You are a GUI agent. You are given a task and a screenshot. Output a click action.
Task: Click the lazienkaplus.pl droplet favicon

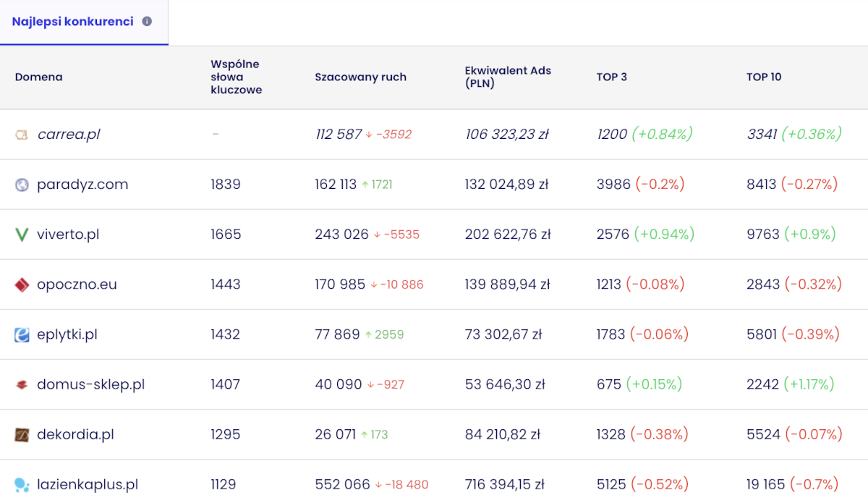pyautogui.click(x=22, y=484)
